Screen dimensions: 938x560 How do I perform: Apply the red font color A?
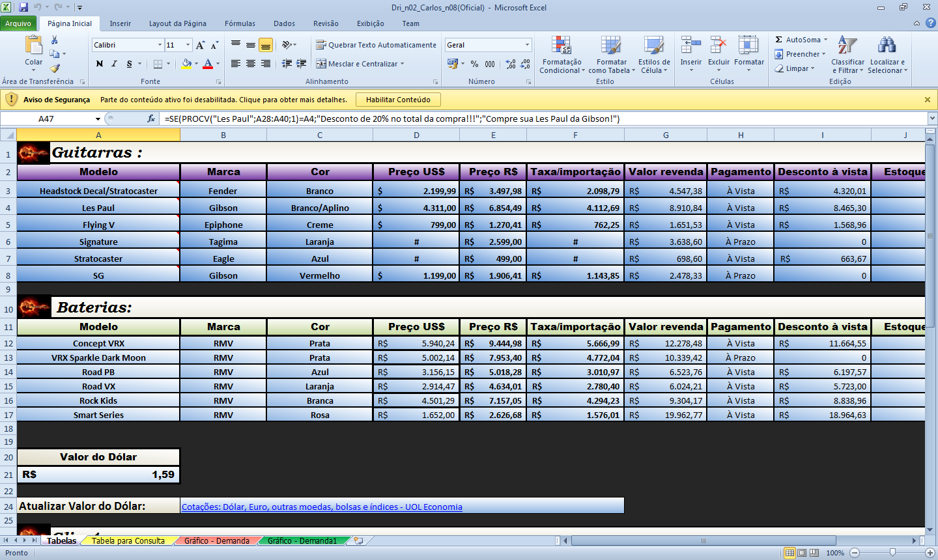click(x=208, y=64)
